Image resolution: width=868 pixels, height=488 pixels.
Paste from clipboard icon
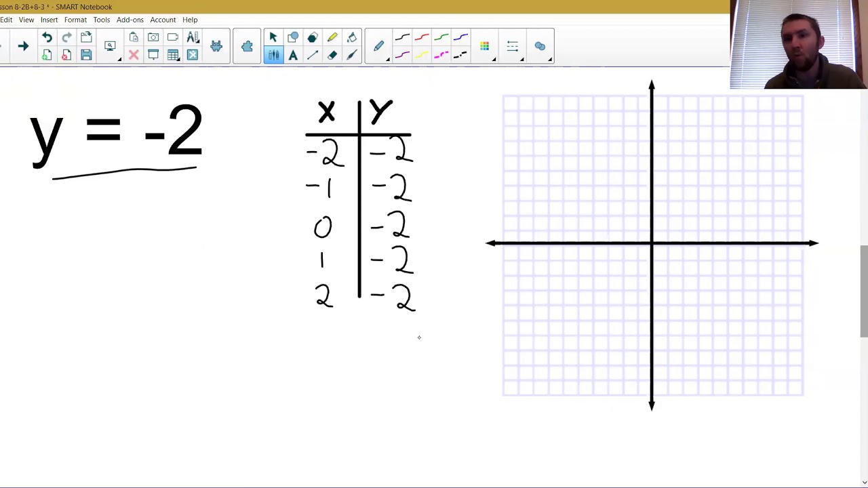tap(134, 38)
